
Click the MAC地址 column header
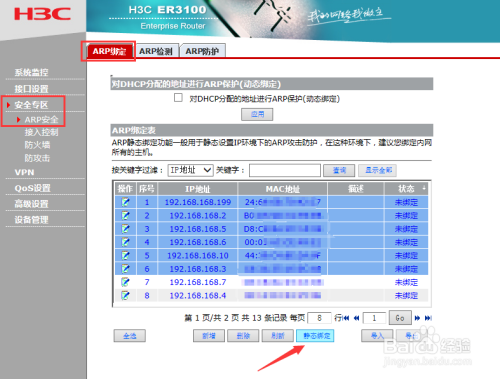coord(282,189)
